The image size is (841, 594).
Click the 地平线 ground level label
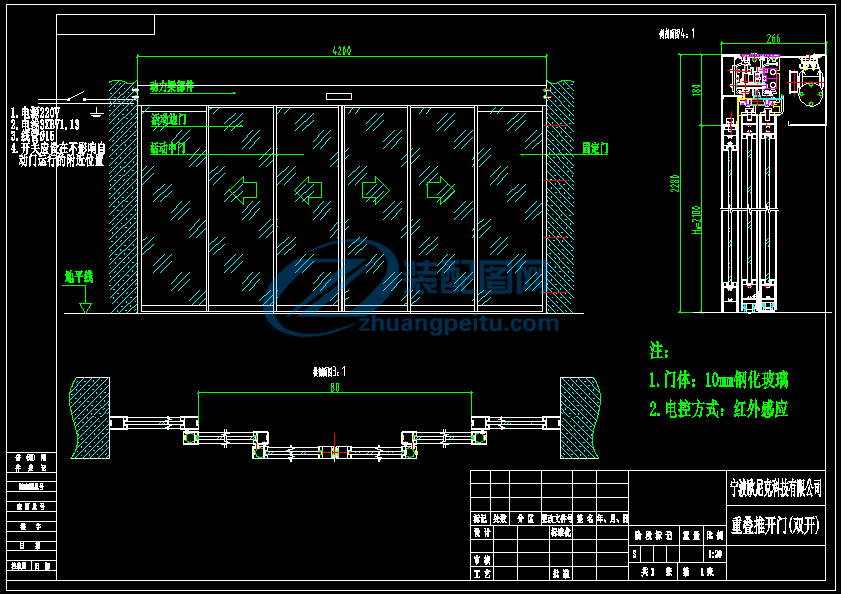tap(78, 275)
